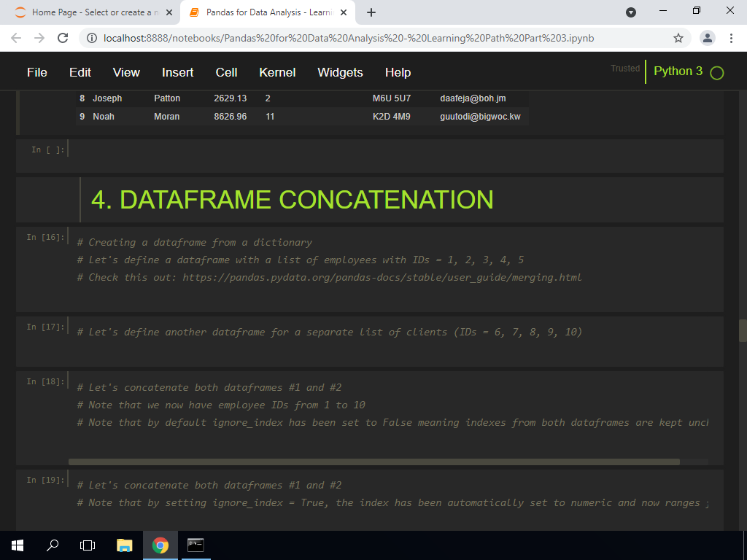Open the Cell menu
Image resolution: width=747 pixels, height=560 pixels.
pyautogui.click(x=226, y=72)
